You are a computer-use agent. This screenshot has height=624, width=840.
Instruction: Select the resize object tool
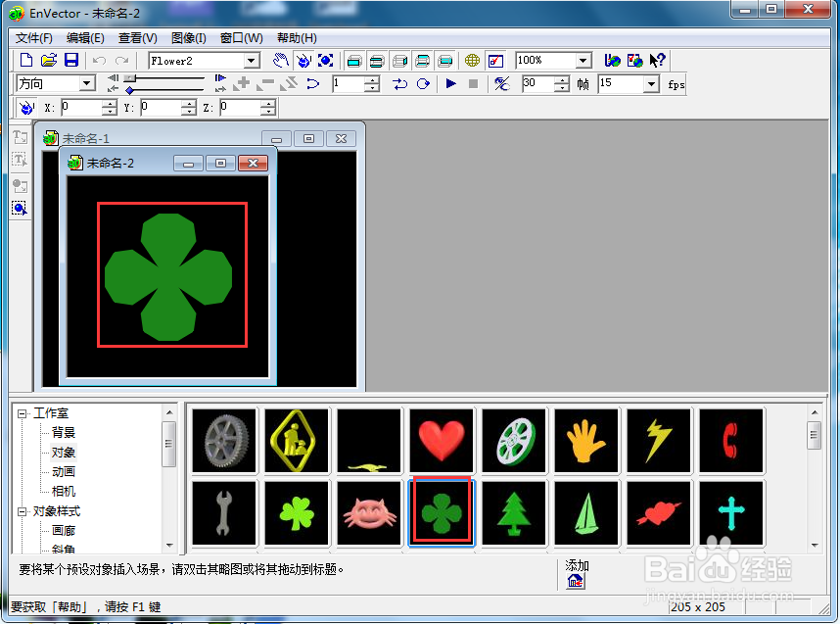coord(326,61)
